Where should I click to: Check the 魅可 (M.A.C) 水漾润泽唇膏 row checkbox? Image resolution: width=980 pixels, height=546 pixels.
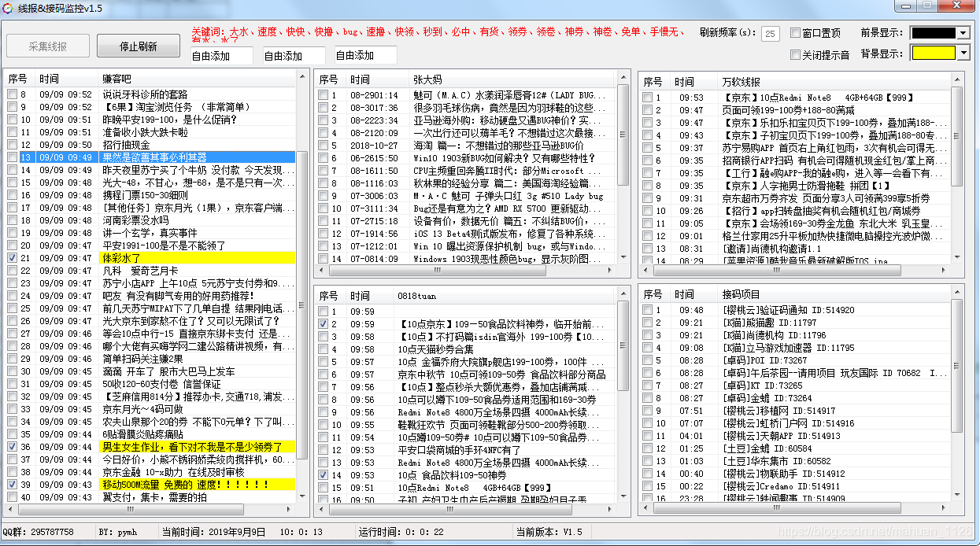pyautogui.click(x=323, y=95)
